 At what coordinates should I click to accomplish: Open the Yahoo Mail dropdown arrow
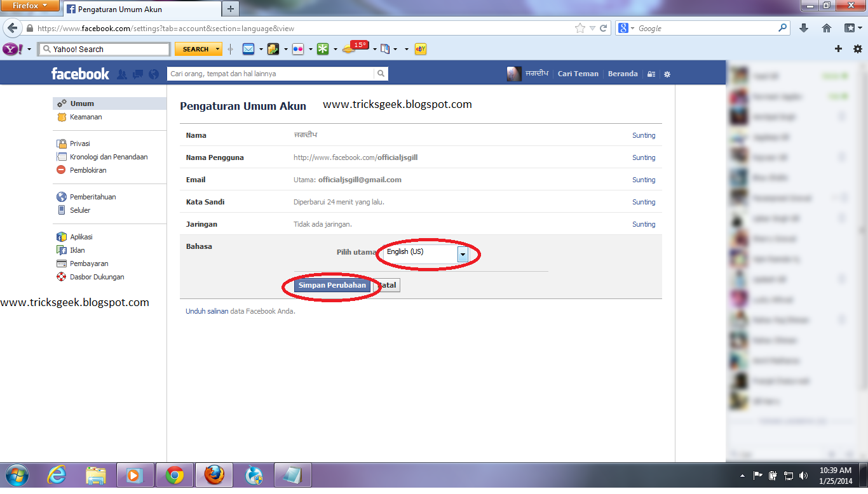(261, 49)
